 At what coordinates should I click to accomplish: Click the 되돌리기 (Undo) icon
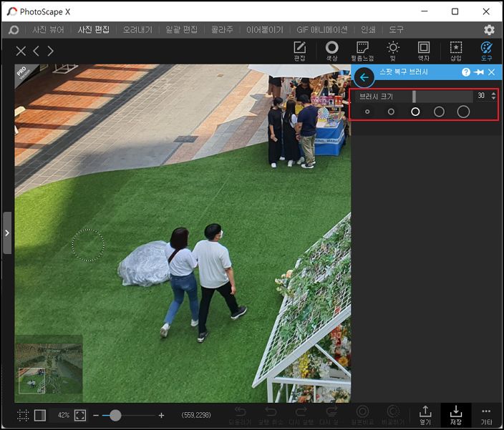(x=240, y=415)
